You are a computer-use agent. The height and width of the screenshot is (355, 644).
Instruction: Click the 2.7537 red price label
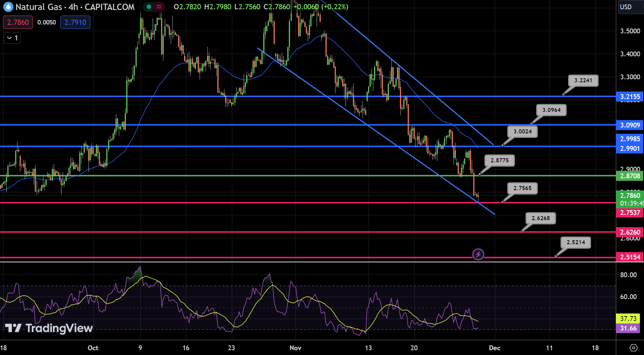click(x=630, y=213)
